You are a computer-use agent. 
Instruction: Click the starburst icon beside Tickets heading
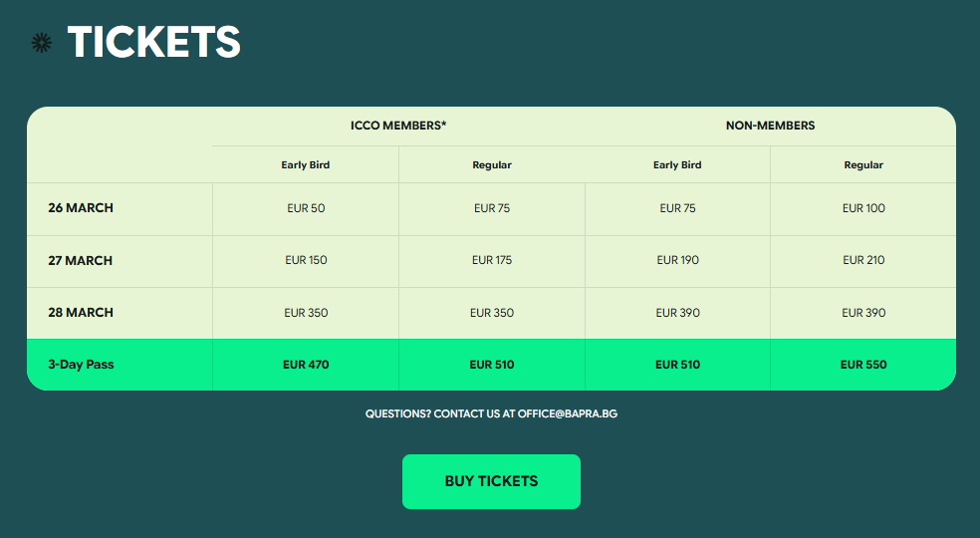pos(41,42)
